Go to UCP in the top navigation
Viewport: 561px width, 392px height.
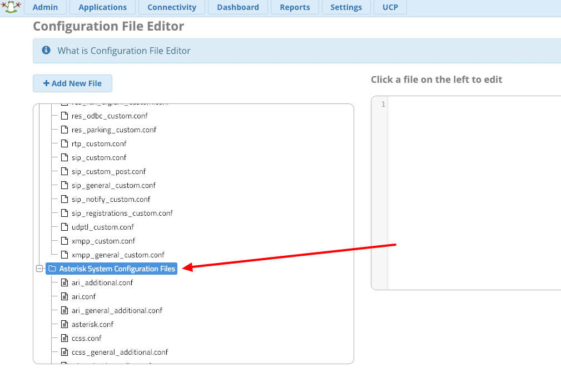point(390,7)
